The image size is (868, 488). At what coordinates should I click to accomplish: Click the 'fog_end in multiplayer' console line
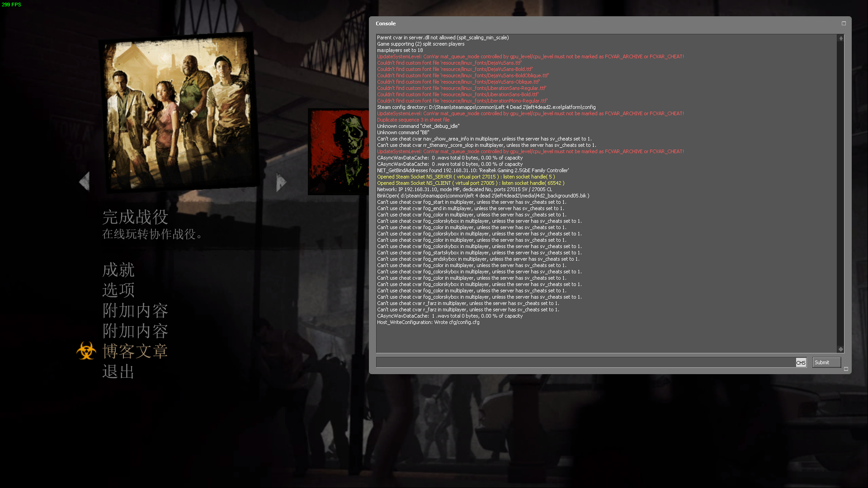[x=471, y=208]
